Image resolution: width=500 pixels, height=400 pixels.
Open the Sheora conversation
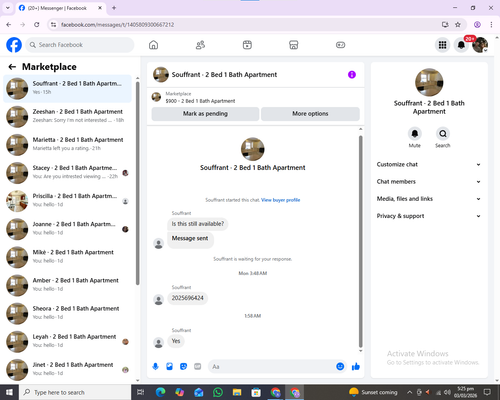tap(67, 313)
